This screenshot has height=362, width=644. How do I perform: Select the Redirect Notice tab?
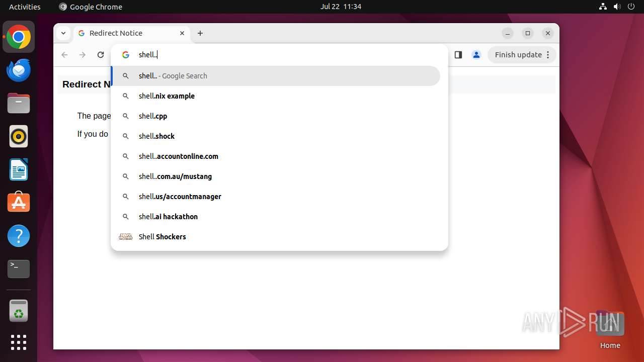tap(132, 33)
